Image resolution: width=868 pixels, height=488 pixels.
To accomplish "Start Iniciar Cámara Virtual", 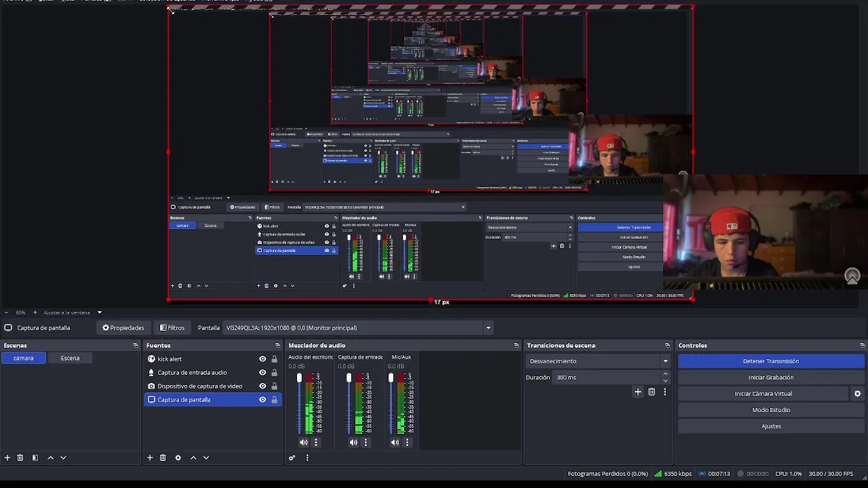I will 763,394.
